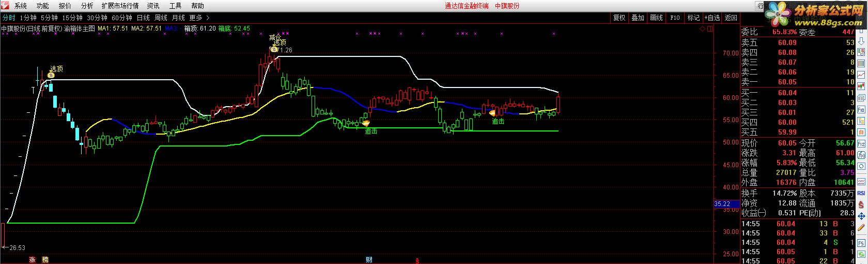
Task: Open the 扩展市场行情 menu
Action: [x=120, y=6]
